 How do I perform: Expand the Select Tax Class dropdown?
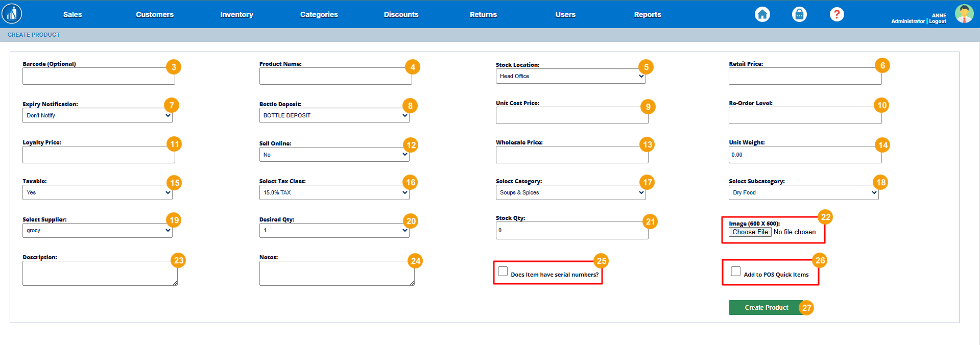click(x=334, y=192)
